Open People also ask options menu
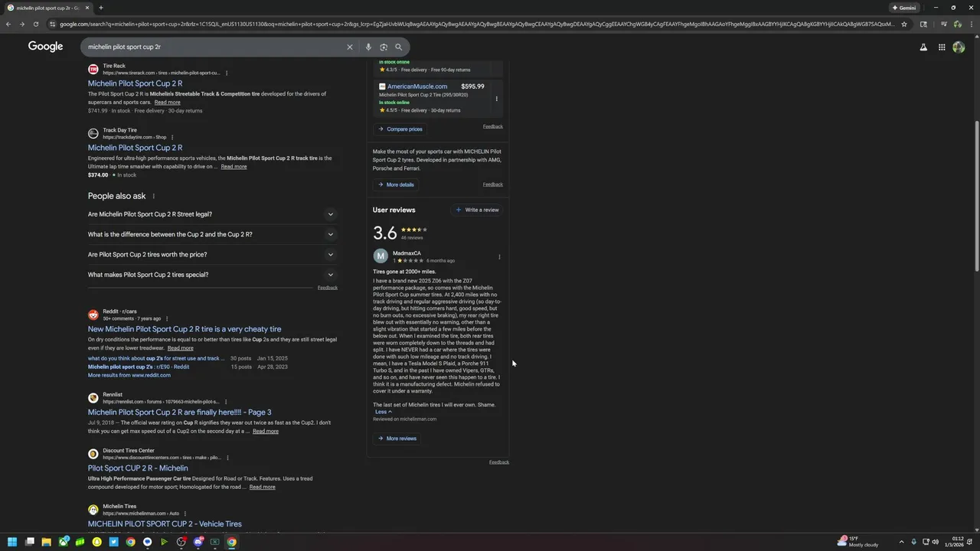Image resolution: width=980 pixels, height=551 pixels. (153, 197)
